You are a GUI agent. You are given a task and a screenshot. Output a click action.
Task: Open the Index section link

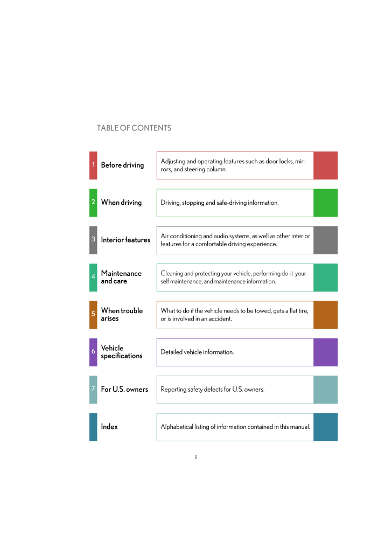[x=109, y=427]
